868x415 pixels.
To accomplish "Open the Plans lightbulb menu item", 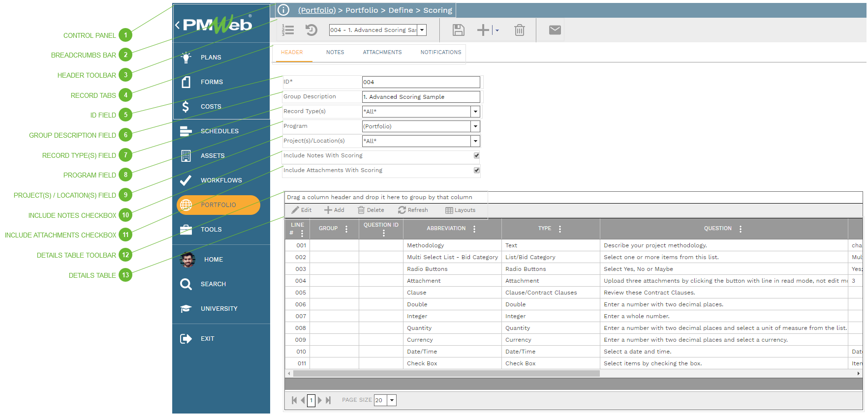I will tap(211, 58).
